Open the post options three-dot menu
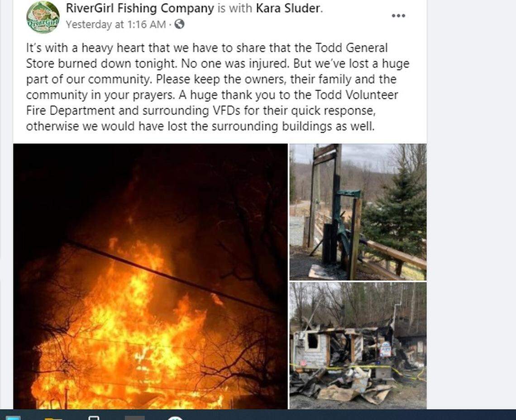516x420 pixels. pyautogui.click(x=398, y=16)
